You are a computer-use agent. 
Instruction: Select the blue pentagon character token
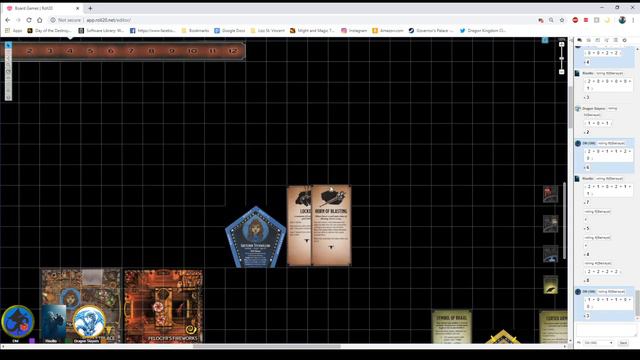click(256, 238)
